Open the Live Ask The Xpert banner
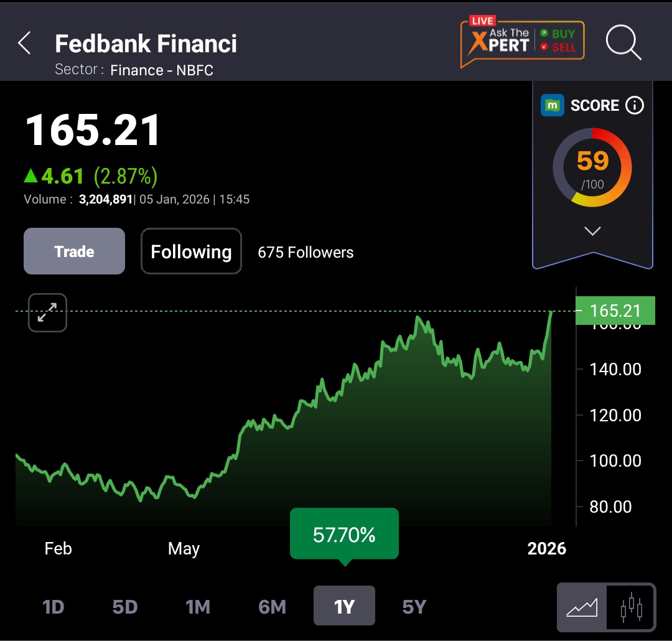The image size is (672, 641). pos(522,42)
